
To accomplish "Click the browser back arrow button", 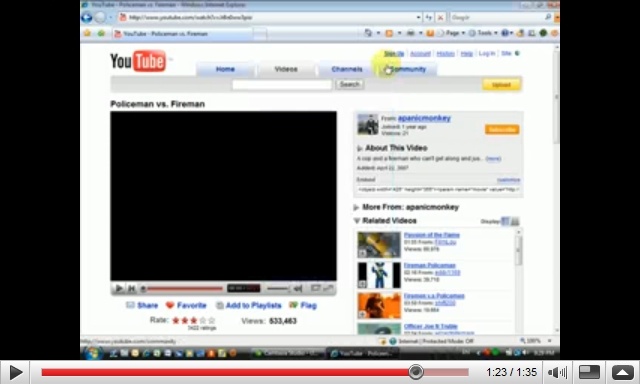I will 87,17.
